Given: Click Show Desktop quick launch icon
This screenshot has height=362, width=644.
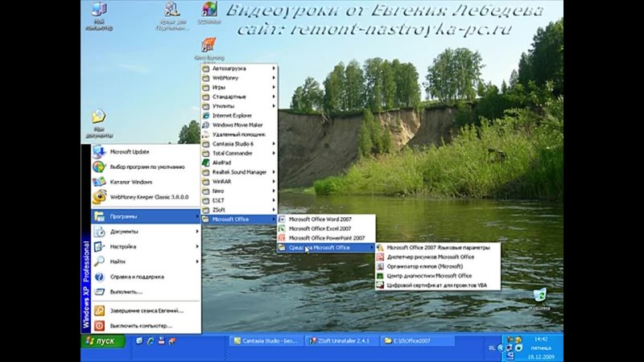Looking at the screenshot, I should [139, 341].
